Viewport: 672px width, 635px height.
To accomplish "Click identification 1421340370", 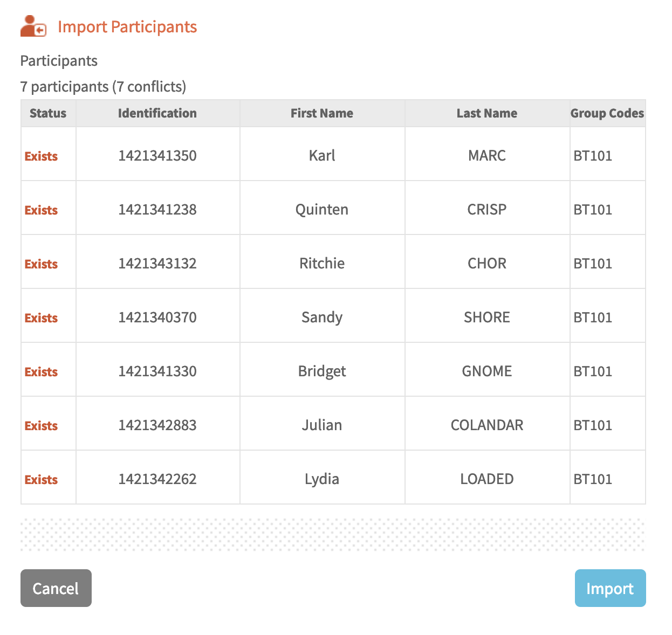I will (157, 317).
